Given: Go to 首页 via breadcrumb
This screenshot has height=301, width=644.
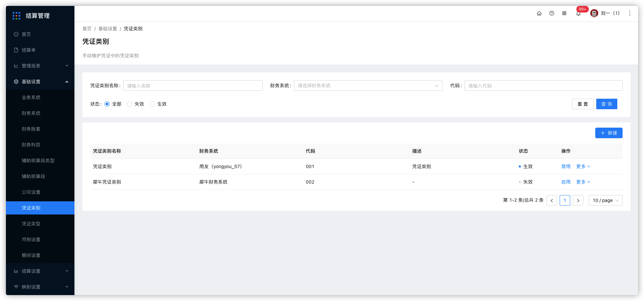Looking at the screenshot, I should pos(87,29).
